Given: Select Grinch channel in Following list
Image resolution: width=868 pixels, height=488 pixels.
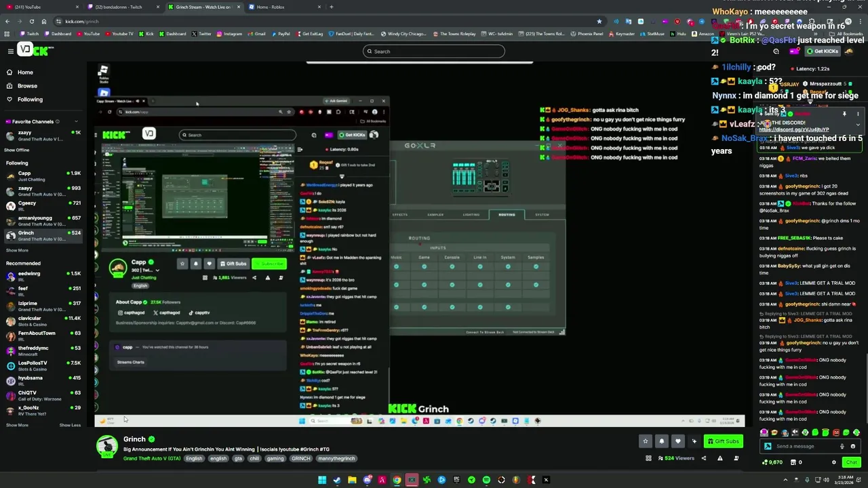Looking at the screenshot, I should pyautogui.click(x=42, y=235).
